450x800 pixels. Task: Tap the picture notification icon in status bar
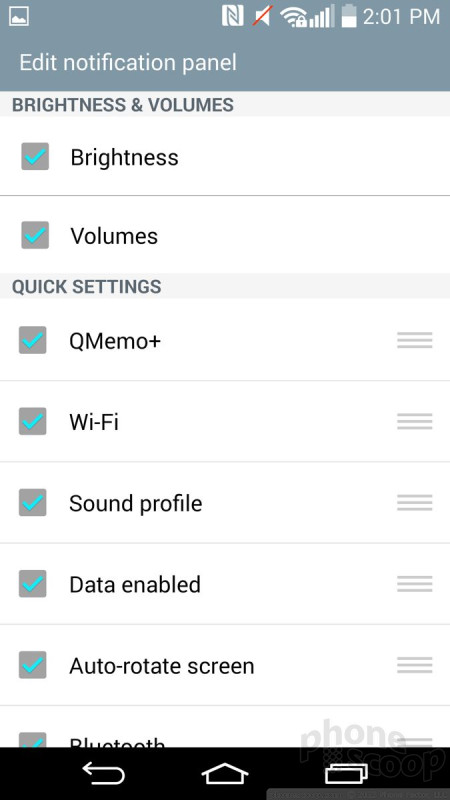[x=19, y=16]
